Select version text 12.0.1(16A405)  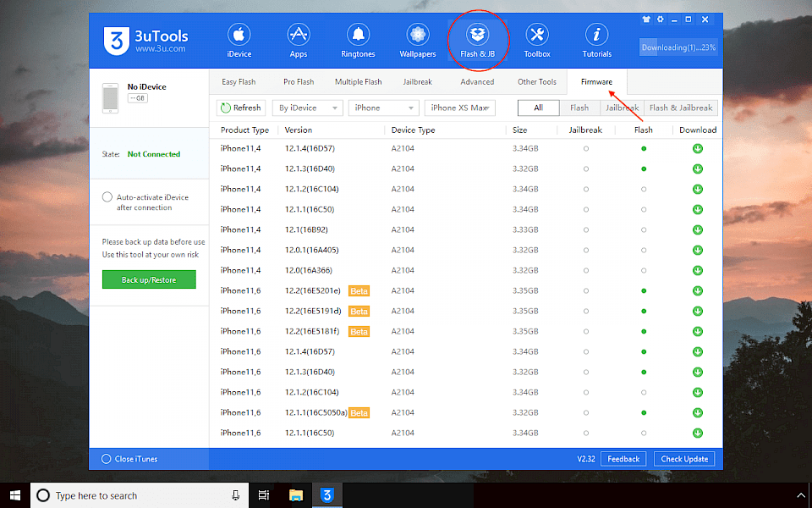[312, 250]
